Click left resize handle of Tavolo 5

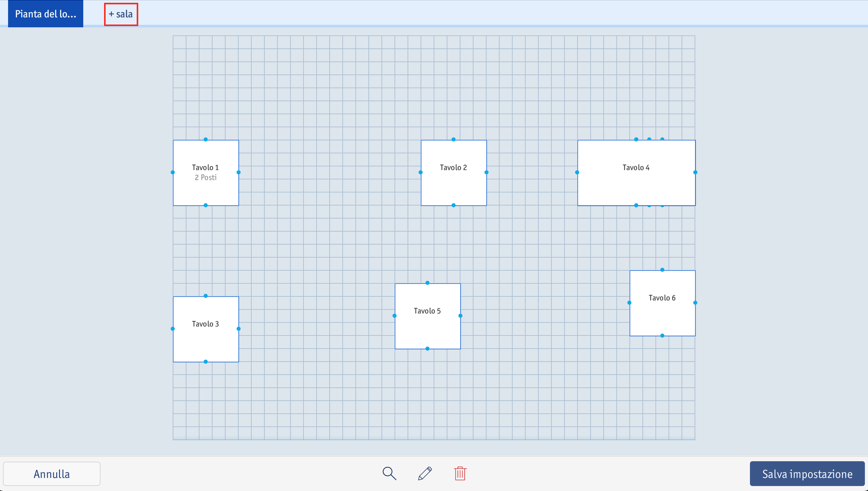[x=395, y=316]
